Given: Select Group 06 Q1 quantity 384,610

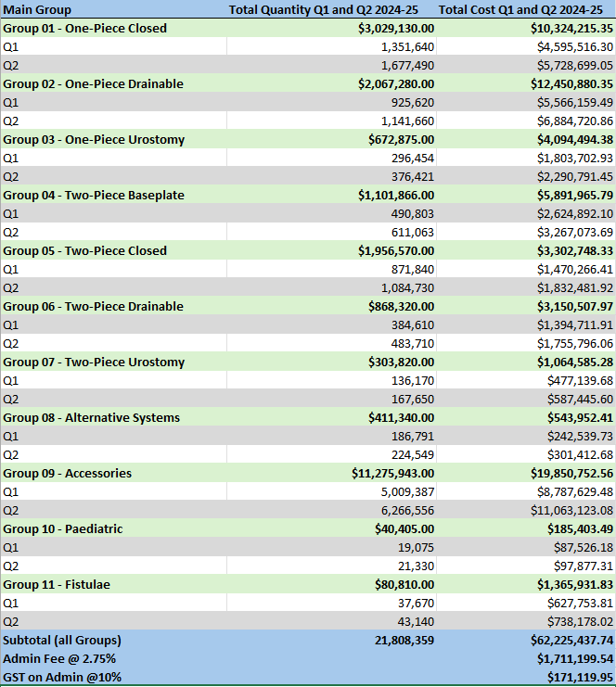Looking at the screenshot, I should pyautogui.click(x=413, y=324).
